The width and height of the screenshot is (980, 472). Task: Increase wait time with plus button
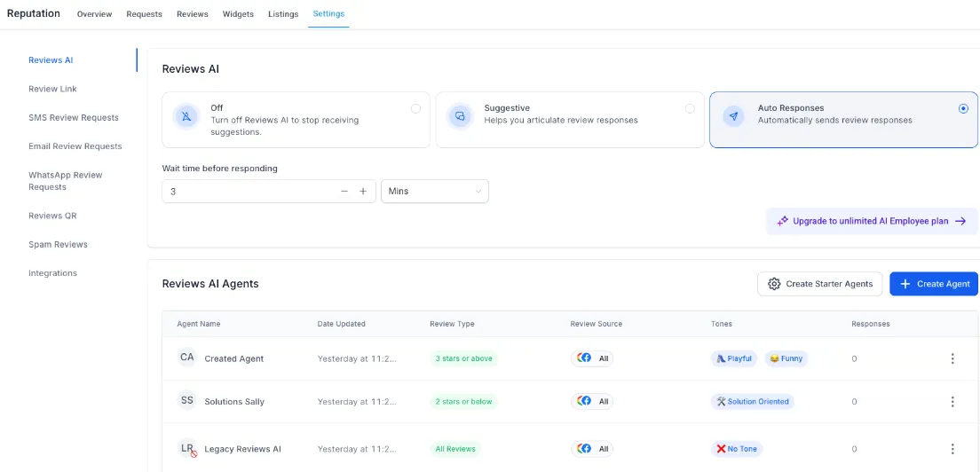tap(363, 191)
